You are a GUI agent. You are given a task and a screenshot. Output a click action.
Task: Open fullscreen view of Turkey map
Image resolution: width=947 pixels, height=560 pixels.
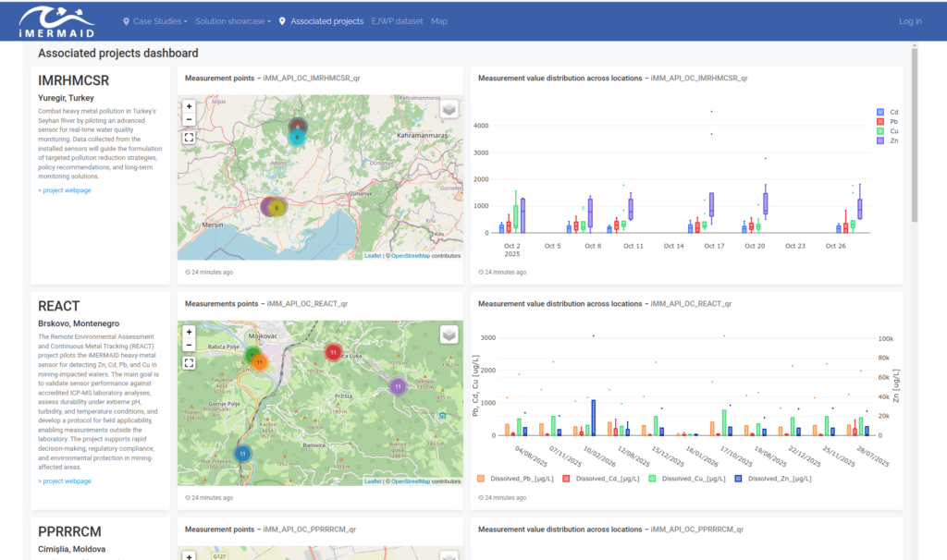(x=189, y=138)
